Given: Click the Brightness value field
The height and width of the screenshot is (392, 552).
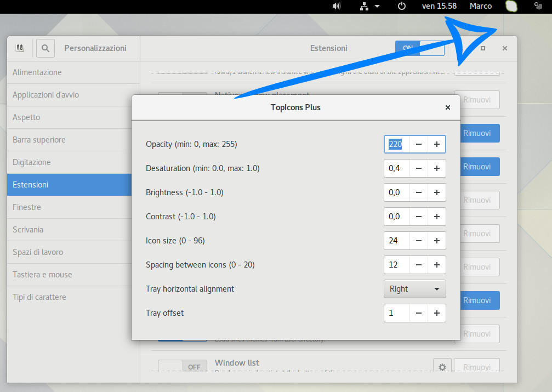Looking at the screenshot, I should [397, 192].
